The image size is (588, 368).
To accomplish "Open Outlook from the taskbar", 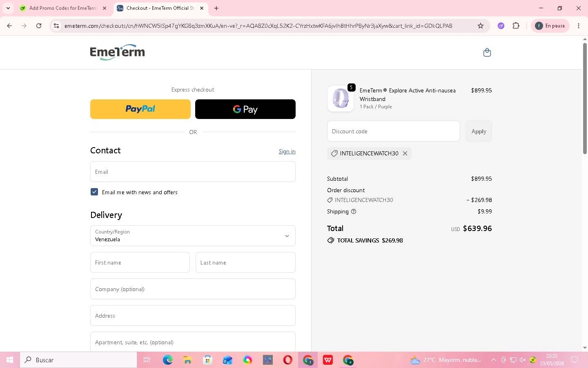I will click(227, 360).
